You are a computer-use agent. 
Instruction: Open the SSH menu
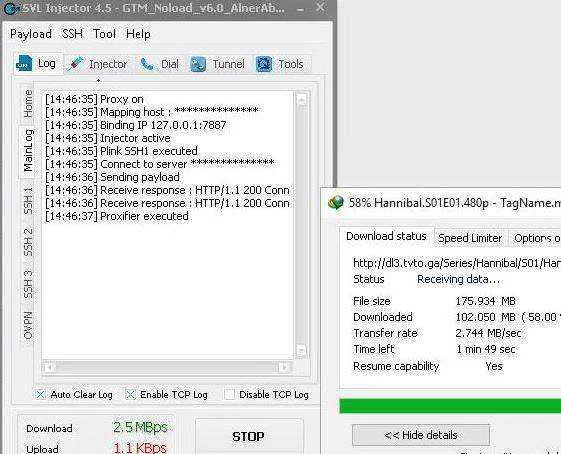(x=72, y=34)
